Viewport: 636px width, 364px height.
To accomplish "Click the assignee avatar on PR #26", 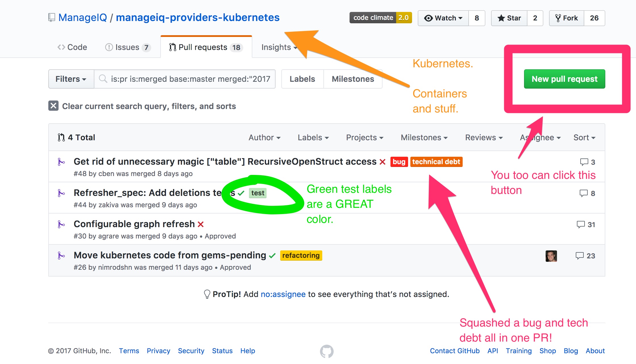I will tap(551, 256).
